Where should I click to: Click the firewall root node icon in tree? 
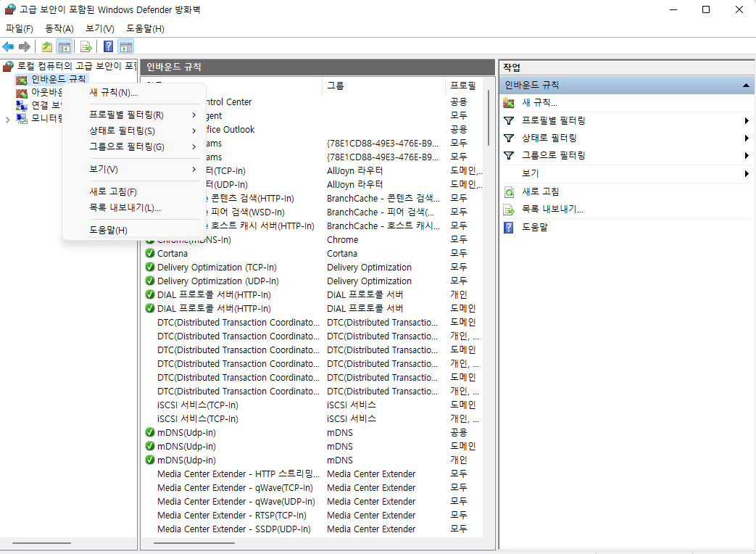[8, 65]
